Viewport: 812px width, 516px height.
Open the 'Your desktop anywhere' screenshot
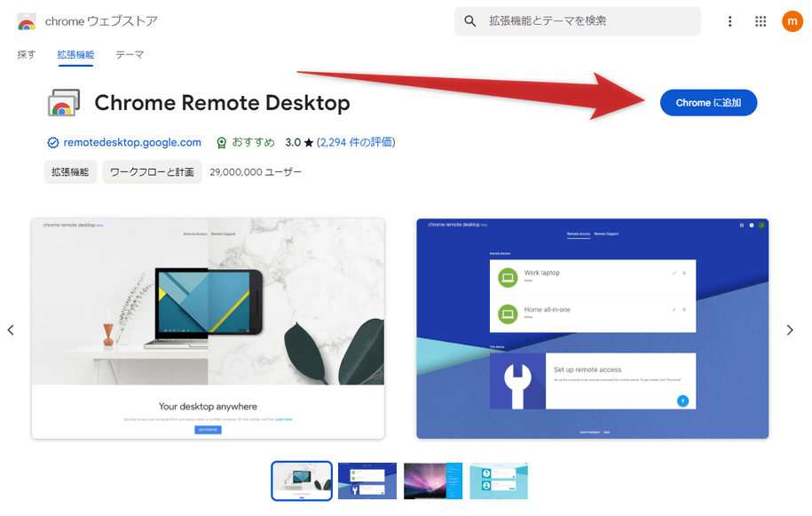tap(208, 329)
